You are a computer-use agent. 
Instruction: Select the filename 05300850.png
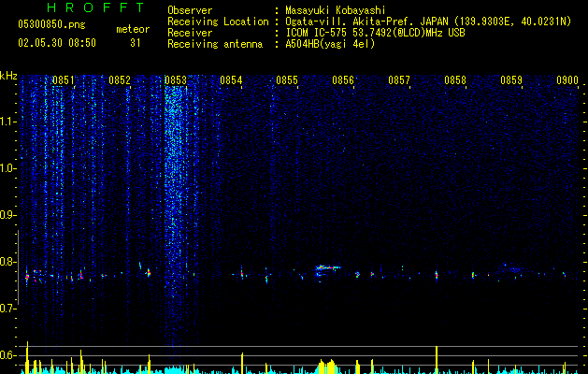(51, 24)
